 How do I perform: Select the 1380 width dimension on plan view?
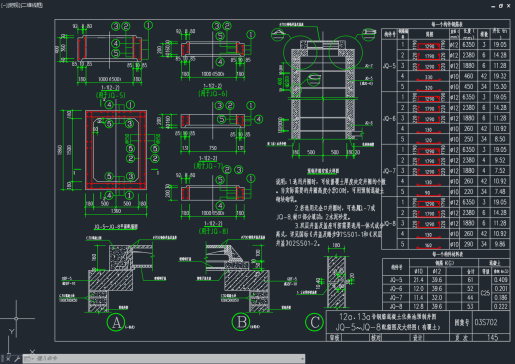116,211
